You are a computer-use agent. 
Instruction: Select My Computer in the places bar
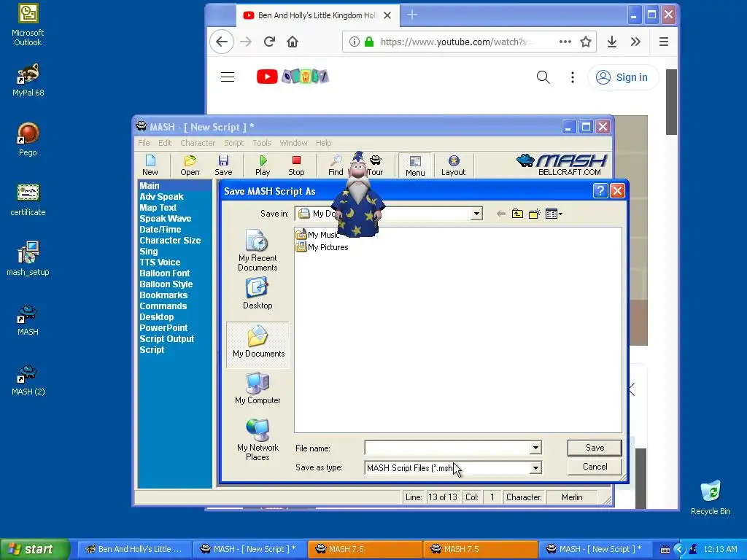click(x=258, y=389)
